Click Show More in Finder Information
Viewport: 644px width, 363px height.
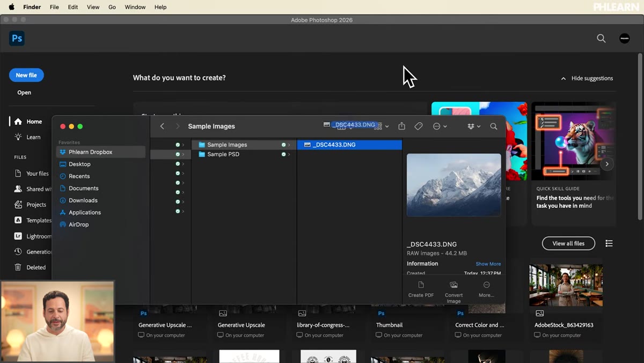[x=488, y=264]
